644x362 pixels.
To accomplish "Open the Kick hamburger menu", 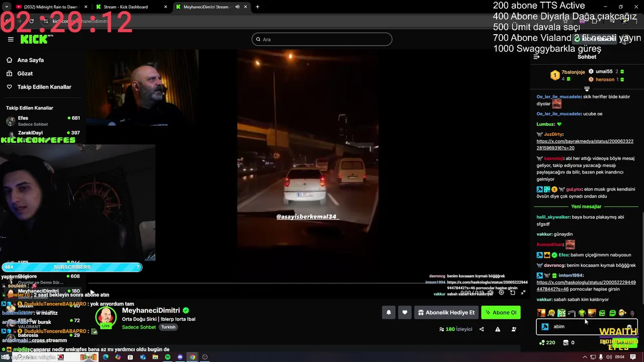I will [x=11, y=39].
